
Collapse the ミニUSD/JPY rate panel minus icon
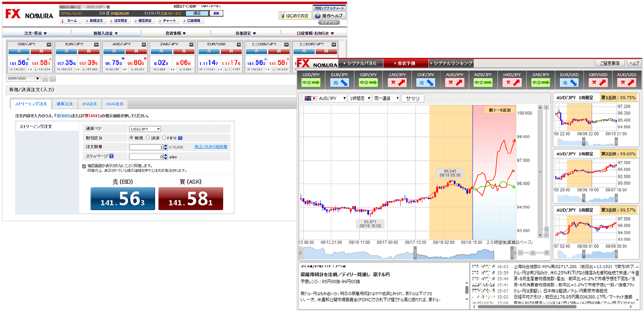(x=287, y=45)
